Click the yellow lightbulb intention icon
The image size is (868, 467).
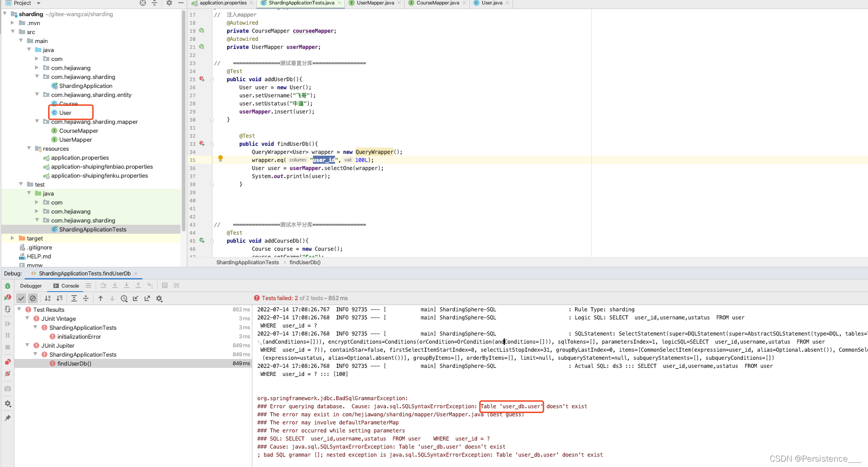[x=220, y=158]
